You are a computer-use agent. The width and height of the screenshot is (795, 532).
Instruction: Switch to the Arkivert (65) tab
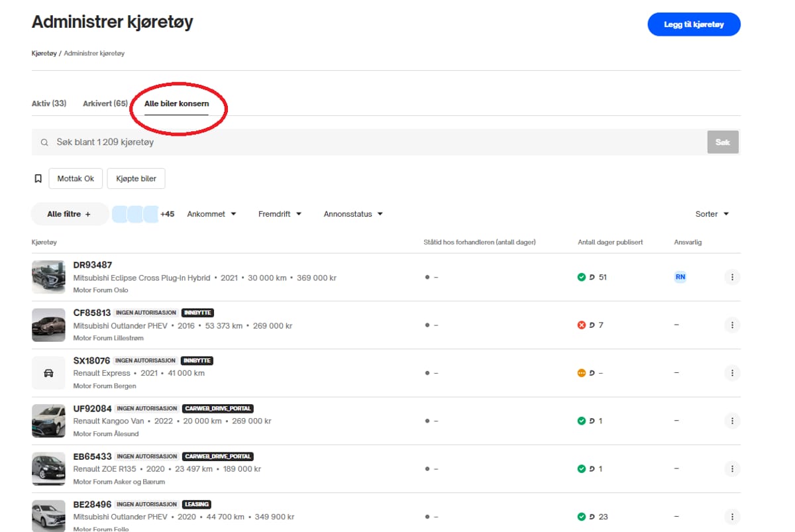(x=105, y=104)
